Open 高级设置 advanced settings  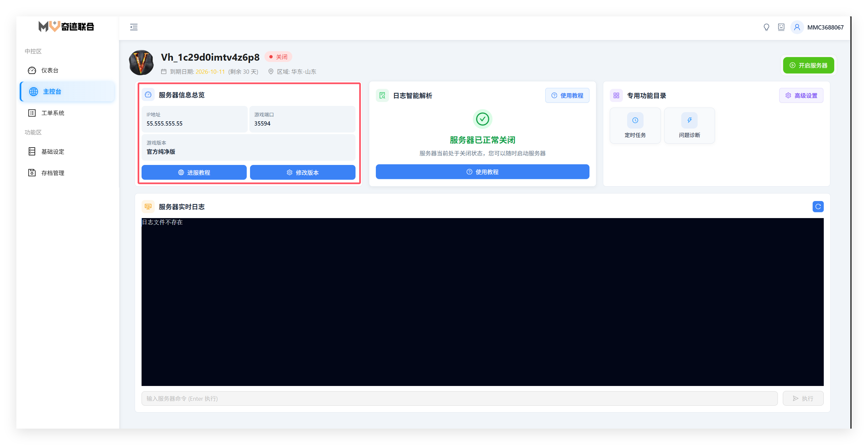(801, 96)
